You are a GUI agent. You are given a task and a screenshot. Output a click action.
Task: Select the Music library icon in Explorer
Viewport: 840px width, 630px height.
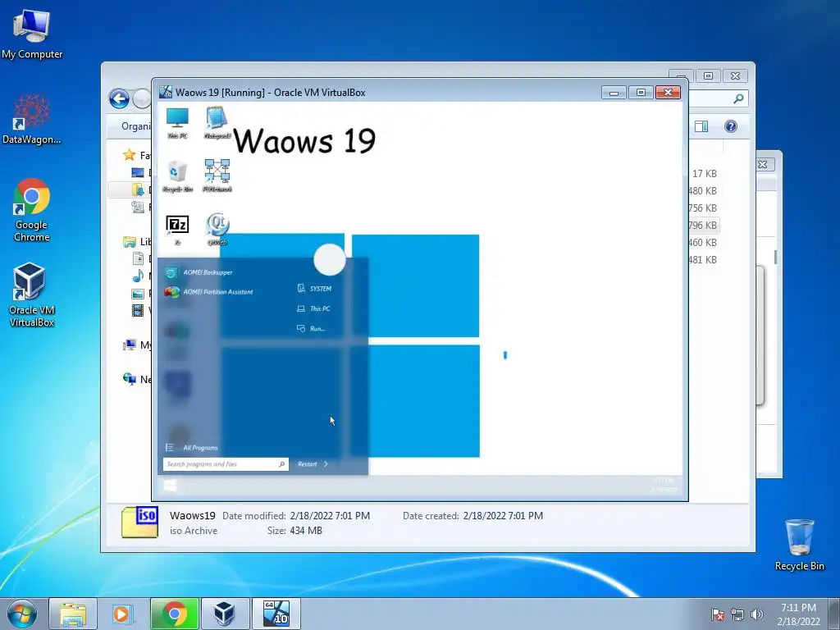coord(138,276)
